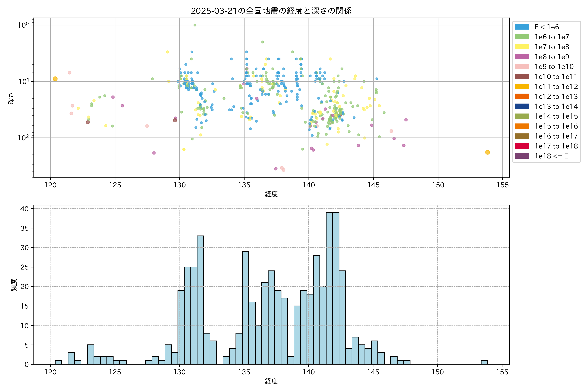588x392 pixels.
Task: Click the green '1e6 to 1e7' legend swatch
Action: [522, 37]
